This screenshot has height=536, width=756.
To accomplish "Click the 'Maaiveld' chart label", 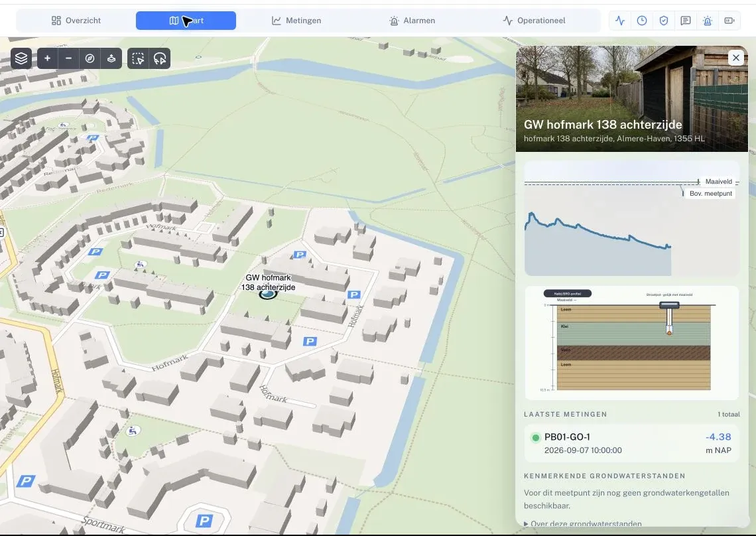I will (718, 181).
